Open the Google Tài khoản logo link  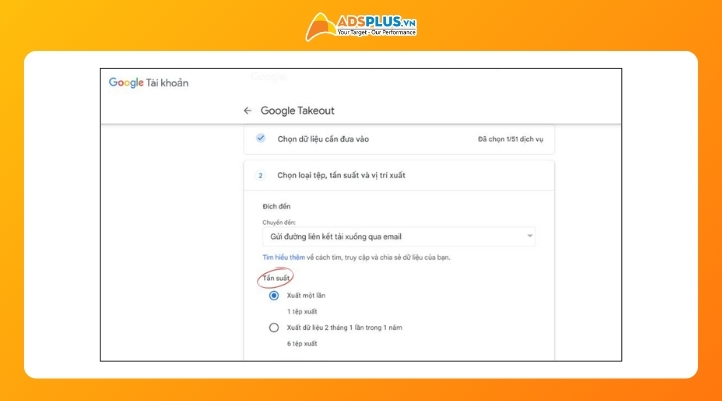148,83
